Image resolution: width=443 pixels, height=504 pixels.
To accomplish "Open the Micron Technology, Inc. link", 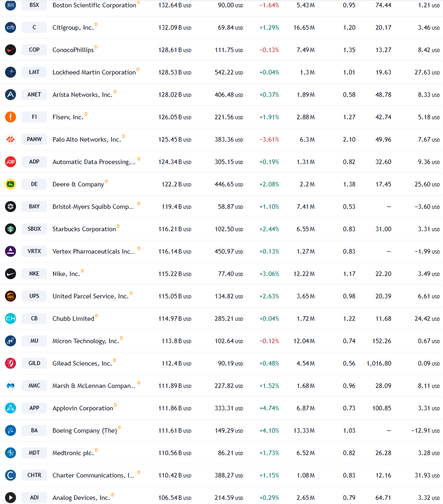I will [85, 341].
